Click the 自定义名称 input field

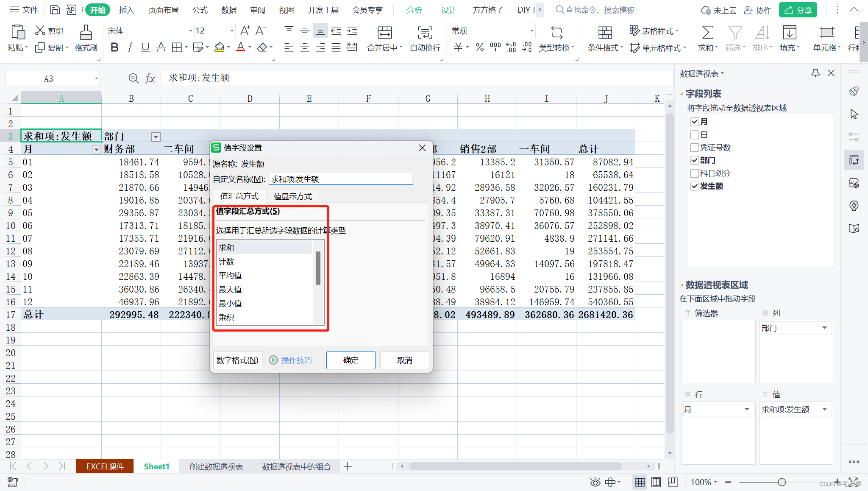tap(341, 179)
